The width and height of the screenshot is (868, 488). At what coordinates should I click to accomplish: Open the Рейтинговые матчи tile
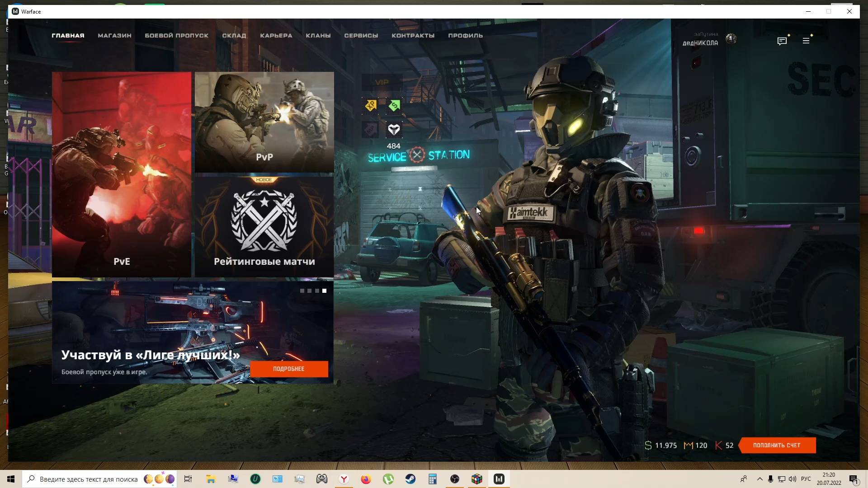pos(264,227)
